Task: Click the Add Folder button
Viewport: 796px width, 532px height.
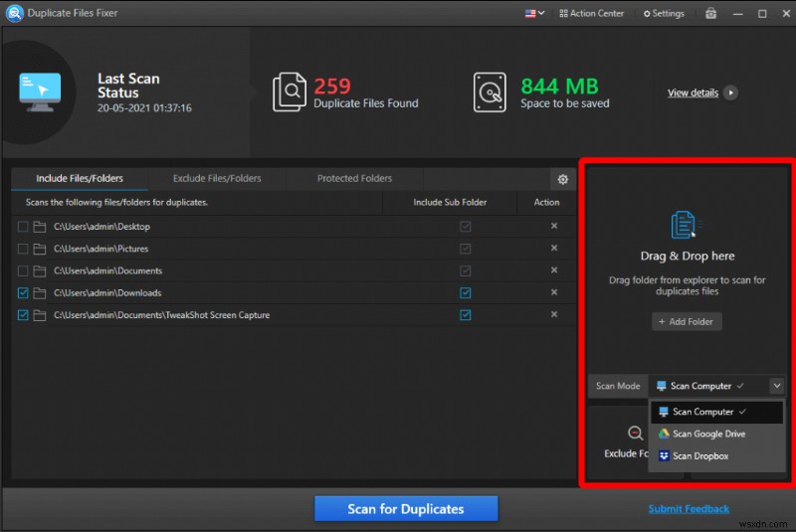Action: pyautogui.click(x=687, y=321)
